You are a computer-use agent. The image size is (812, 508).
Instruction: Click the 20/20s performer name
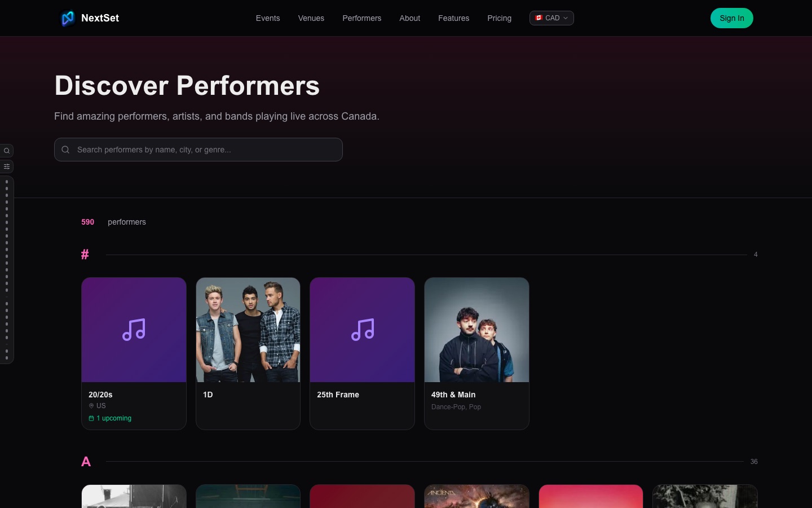100,395
